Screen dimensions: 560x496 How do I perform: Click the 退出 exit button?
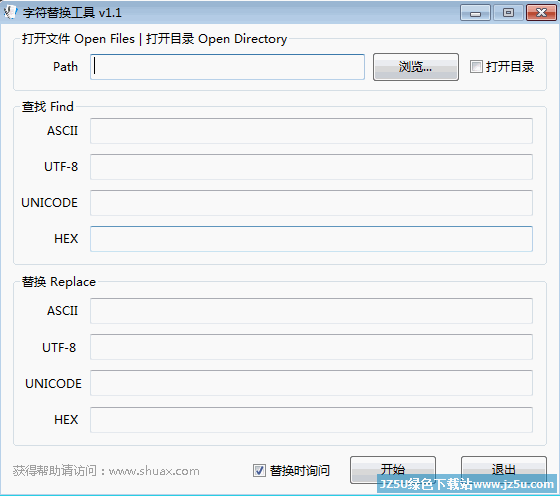point(504,469)
